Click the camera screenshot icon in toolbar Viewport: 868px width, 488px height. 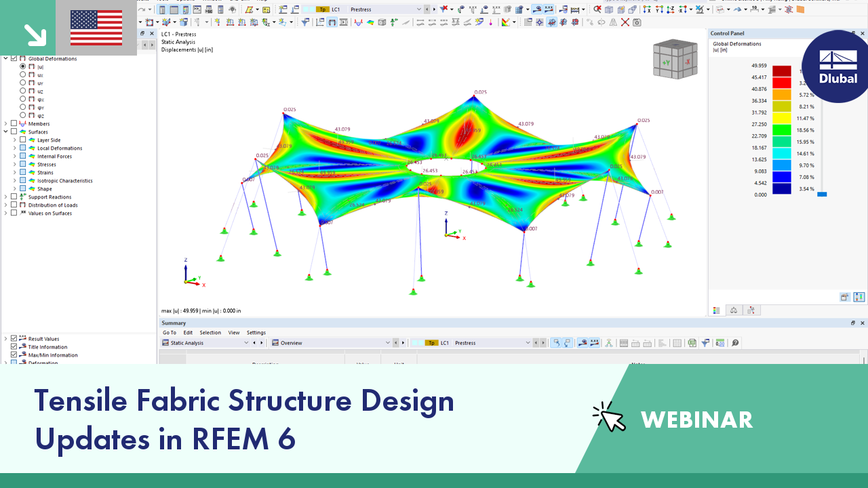click(x=637, y=22)
